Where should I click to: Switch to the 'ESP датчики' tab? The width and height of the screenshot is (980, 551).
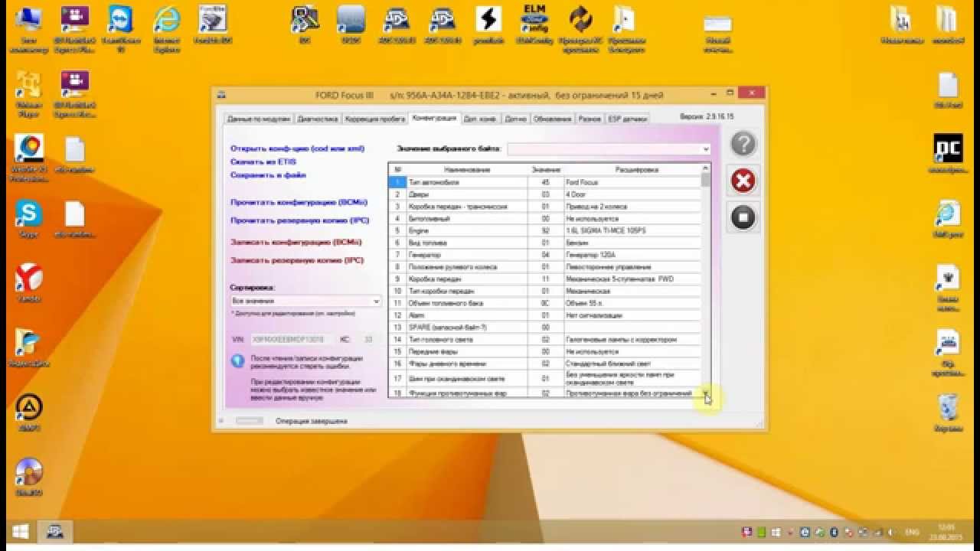[x=628, y=119]
